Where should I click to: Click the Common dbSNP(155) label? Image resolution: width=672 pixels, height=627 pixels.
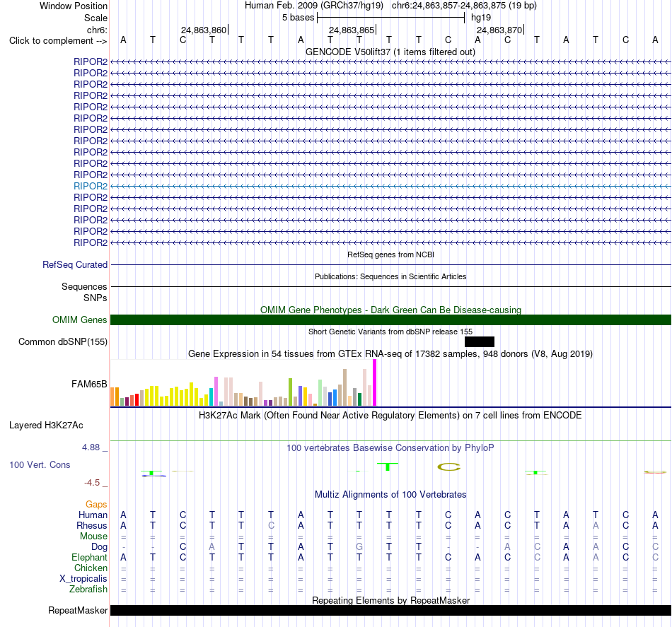[63, 341]
